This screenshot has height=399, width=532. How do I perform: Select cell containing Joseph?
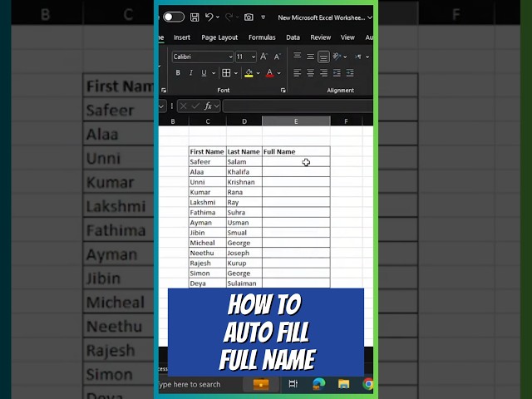[244, 253]
